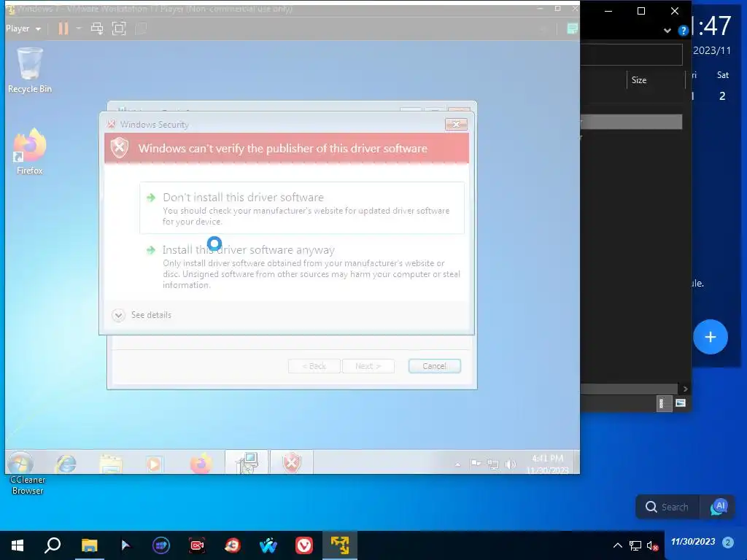This screenshot has width=747, height=560.
Task: Expand the power options arrow beside pause
Action: pos(79,28)
